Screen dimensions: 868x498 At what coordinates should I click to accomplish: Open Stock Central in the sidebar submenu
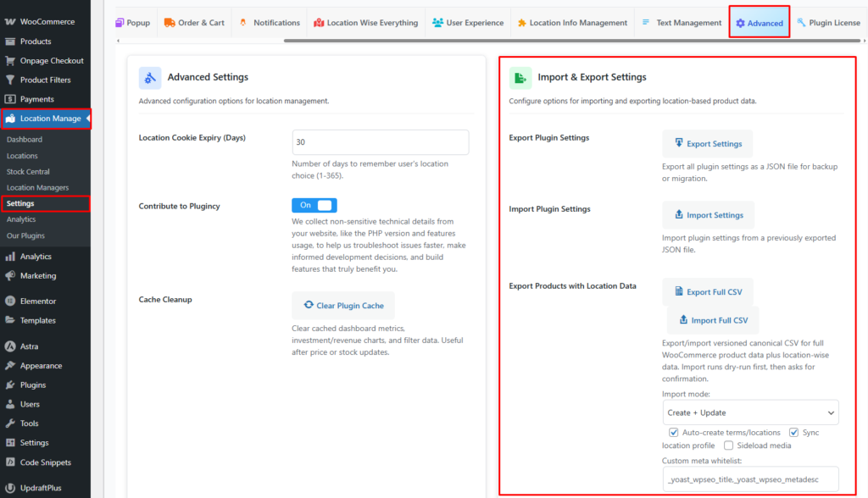(28, 172)
